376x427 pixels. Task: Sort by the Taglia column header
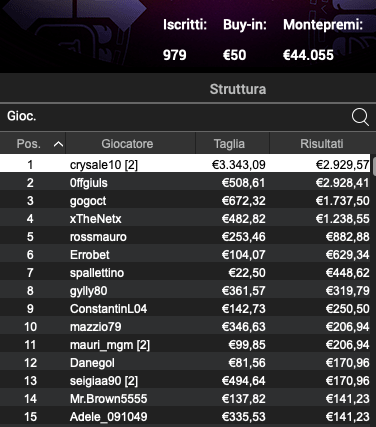(229, 144)
